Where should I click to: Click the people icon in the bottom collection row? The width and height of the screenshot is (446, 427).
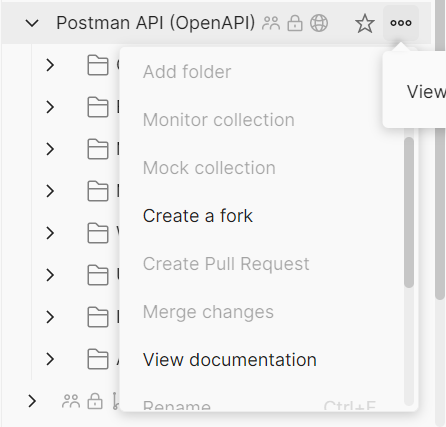click(x=71, y=401)
